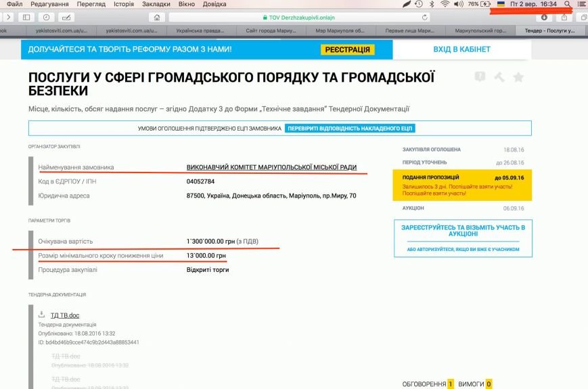Click the auction date 06.09.16
Screen dimensions: 588x389
click(x=514, y=208)
